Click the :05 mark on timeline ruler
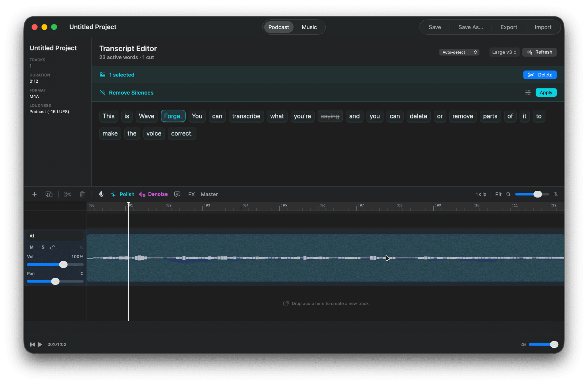This screenshot has height=385, width=588. tap(284, 206)
